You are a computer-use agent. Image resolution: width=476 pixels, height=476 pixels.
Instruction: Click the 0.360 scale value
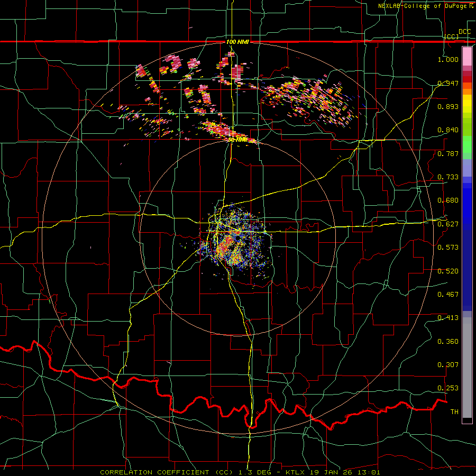448,342
